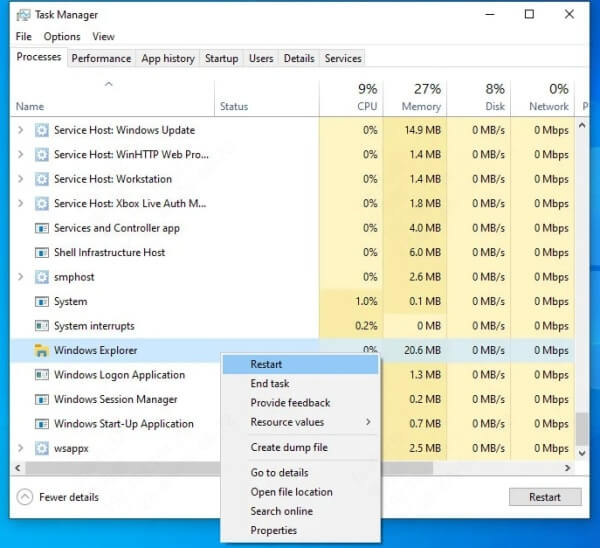Click the vertical scrollbar down arrow
The height and width of the screenshot is (548, 600).
click(582, 453)
